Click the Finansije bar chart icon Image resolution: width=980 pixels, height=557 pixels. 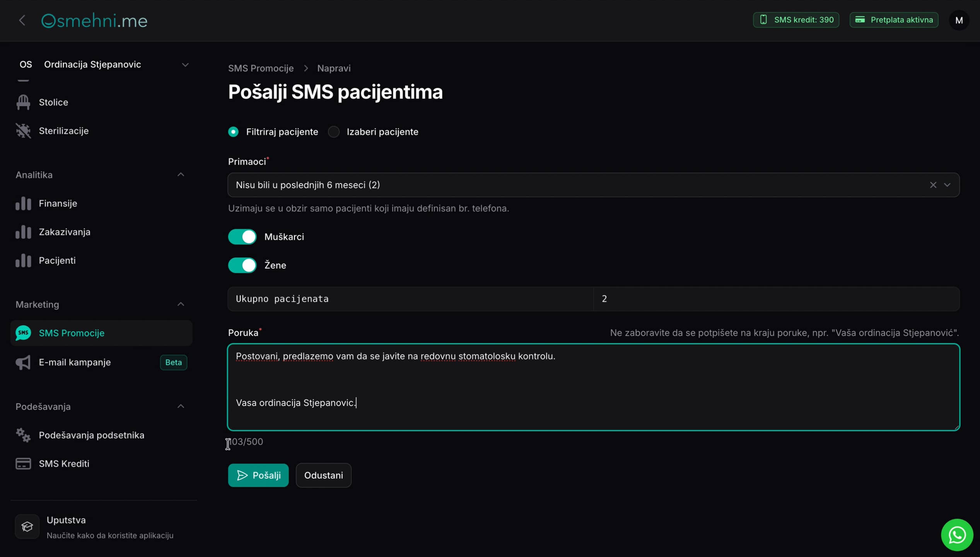pos(23,203)
